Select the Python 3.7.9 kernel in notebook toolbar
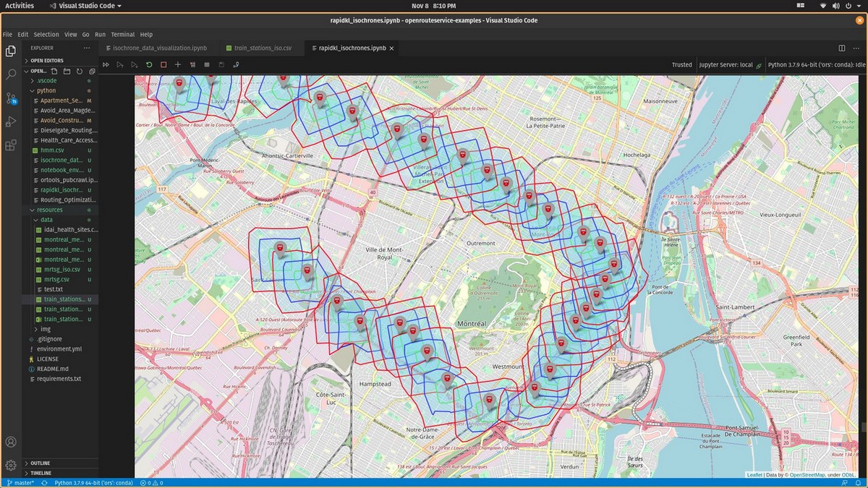 [817, 65]
